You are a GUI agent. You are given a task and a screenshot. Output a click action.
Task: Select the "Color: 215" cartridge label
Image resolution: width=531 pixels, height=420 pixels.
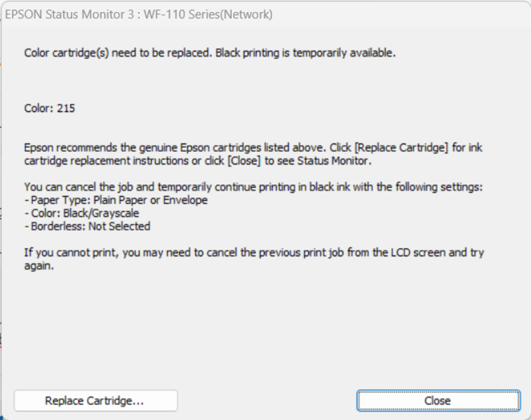(x=49, y=108)
